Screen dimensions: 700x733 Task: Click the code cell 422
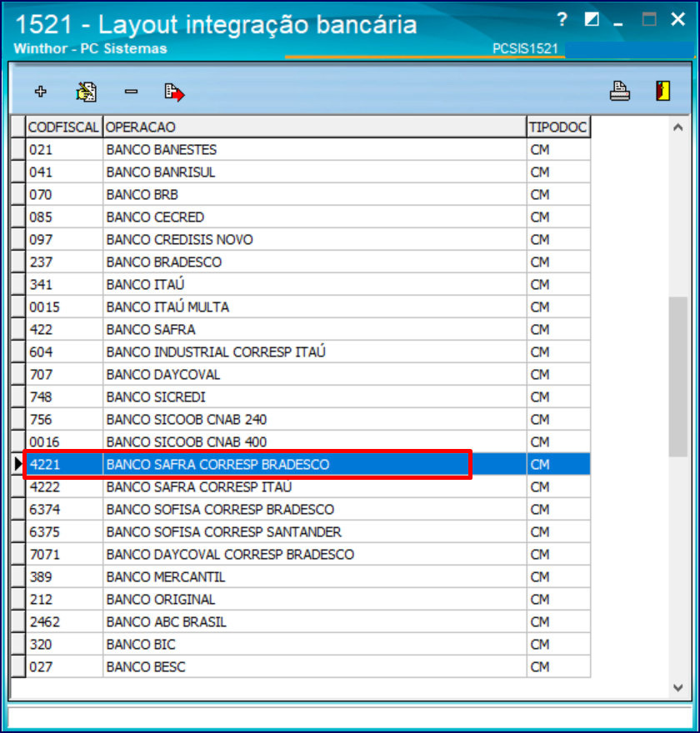coord(64,329)
